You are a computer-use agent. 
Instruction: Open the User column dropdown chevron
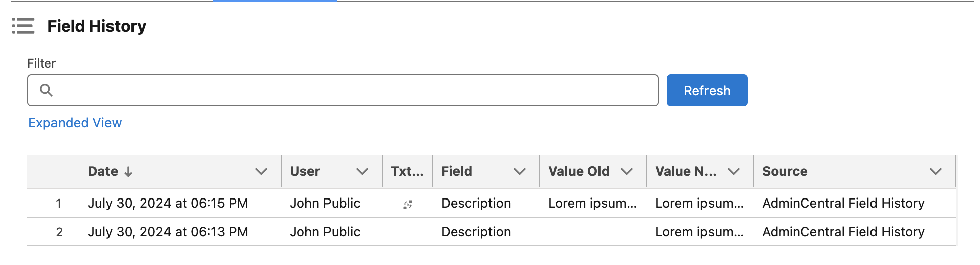362,172
